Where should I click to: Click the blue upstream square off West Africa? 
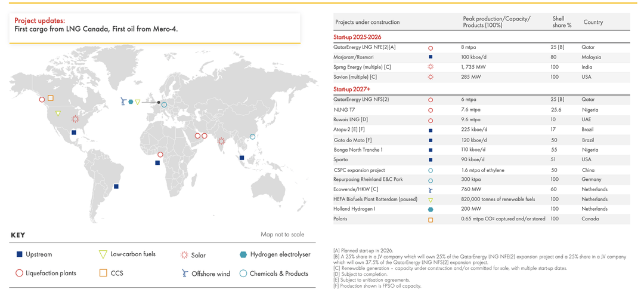(157, 163)
